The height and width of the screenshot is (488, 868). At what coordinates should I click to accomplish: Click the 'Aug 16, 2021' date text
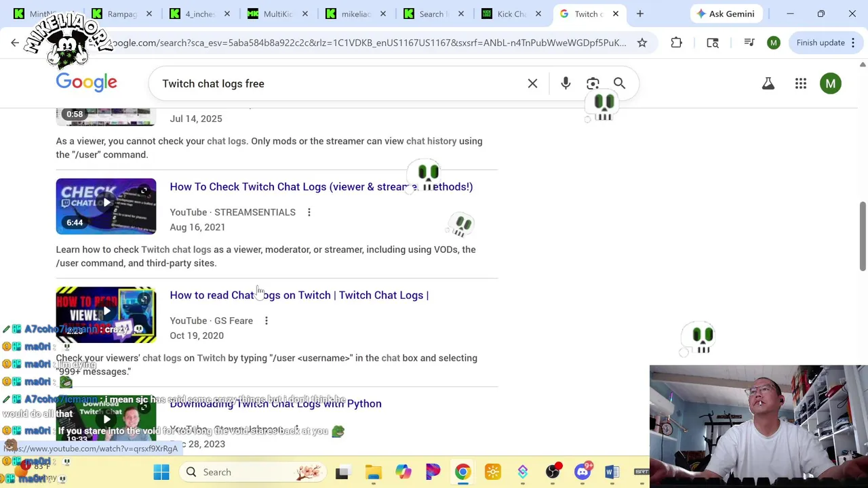pyautogui.click(x=197, y=227)
